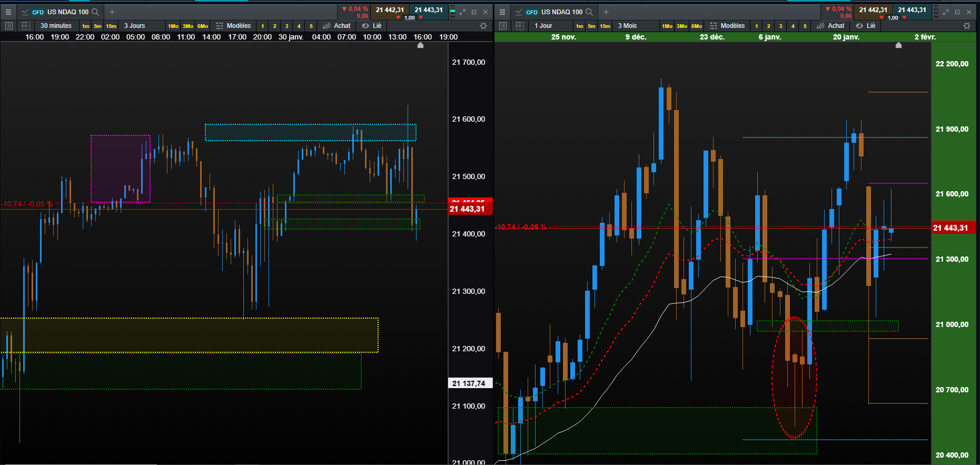
Task: Select the CFD US NDAQ 100 tab in left panel
Action: (60, 12)
